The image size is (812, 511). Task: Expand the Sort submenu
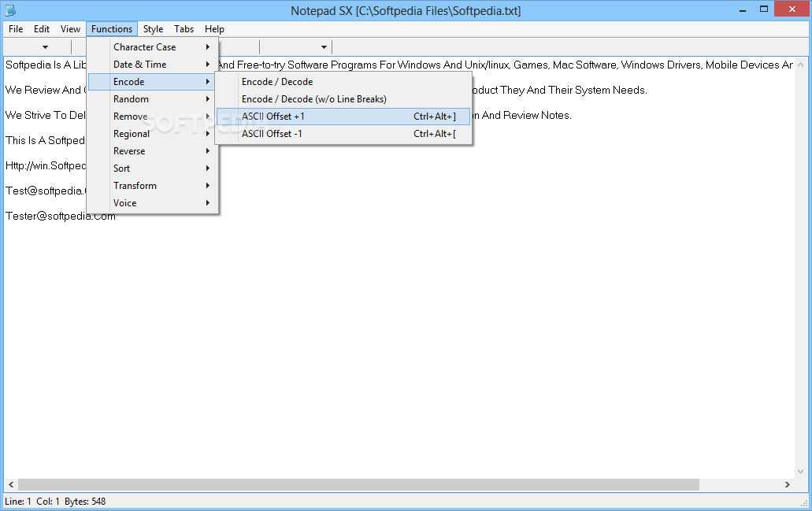153,168
